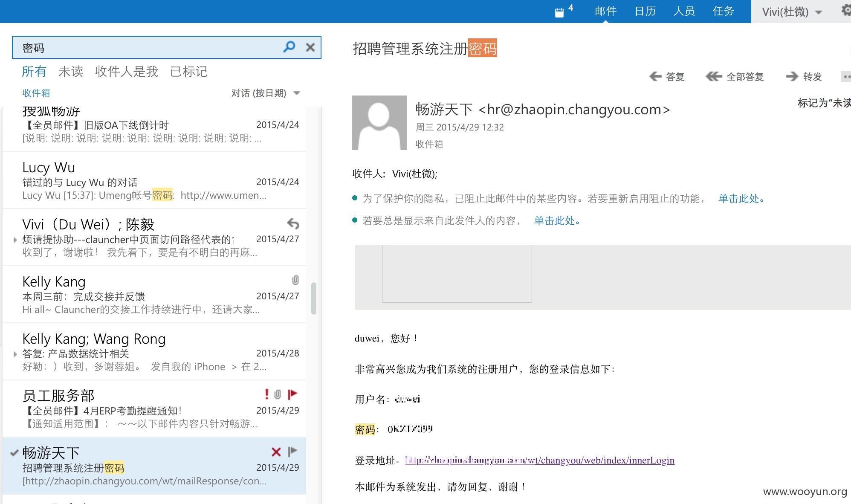
Task: Click the message list scrollbar thumb
Action: (x=314, y=298)
